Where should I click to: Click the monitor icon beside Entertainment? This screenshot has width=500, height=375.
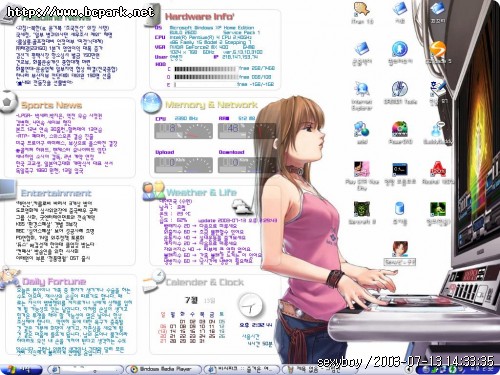click(x=8, y=190)
